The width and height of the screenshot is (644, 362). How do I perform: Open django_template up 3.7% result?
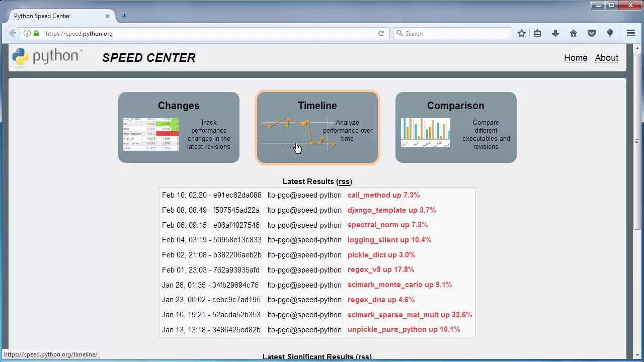click(x=391, y=210)
